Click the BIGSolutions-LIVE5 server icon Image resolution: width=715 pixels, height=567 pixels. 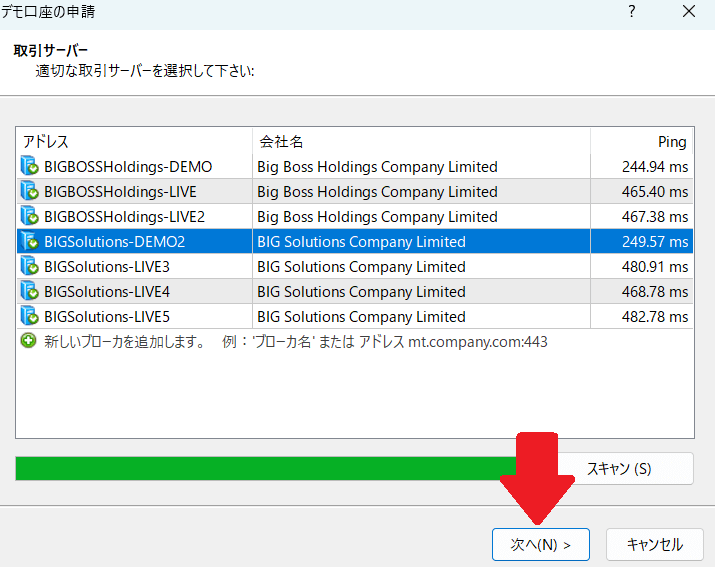click(29, 317)
